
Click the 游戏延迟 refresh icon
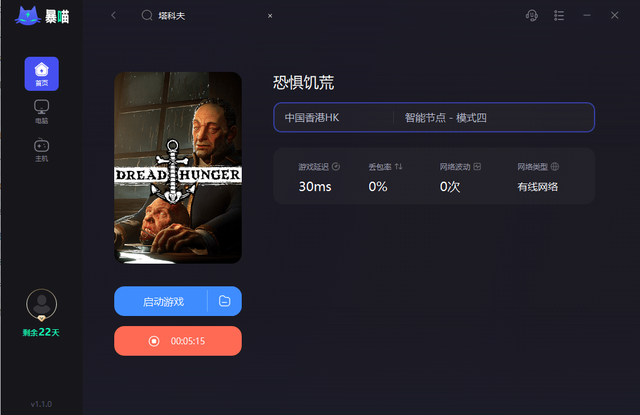(336, 166)
